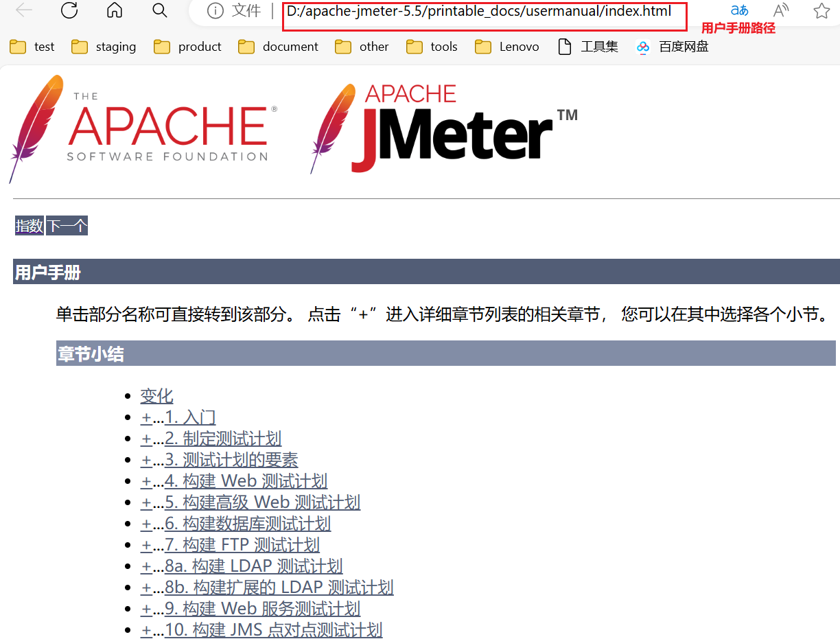
Task: Open chapter 10. 构建 JMS 点对点测试计划
Action: point(274,630)
